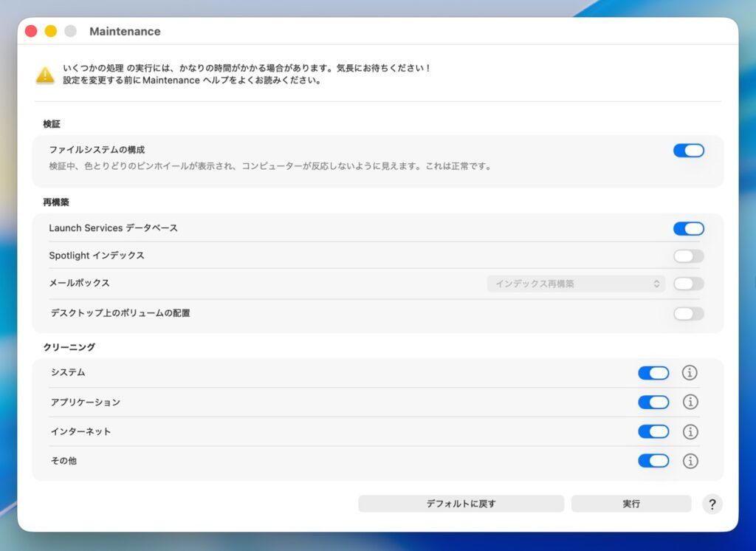The image size is (756, 551).
Task: Click デフォルトに戻す button
Action: pyautogui.click(x=461, y=504)
